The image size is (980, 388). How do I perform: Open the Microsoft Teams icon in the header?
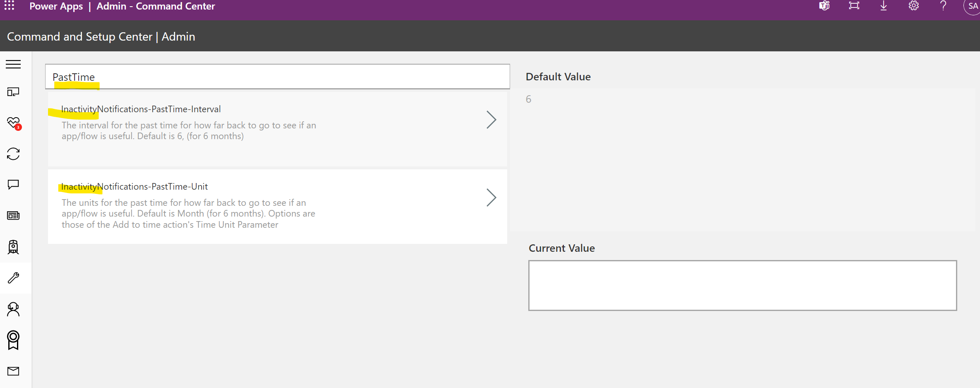824,6
